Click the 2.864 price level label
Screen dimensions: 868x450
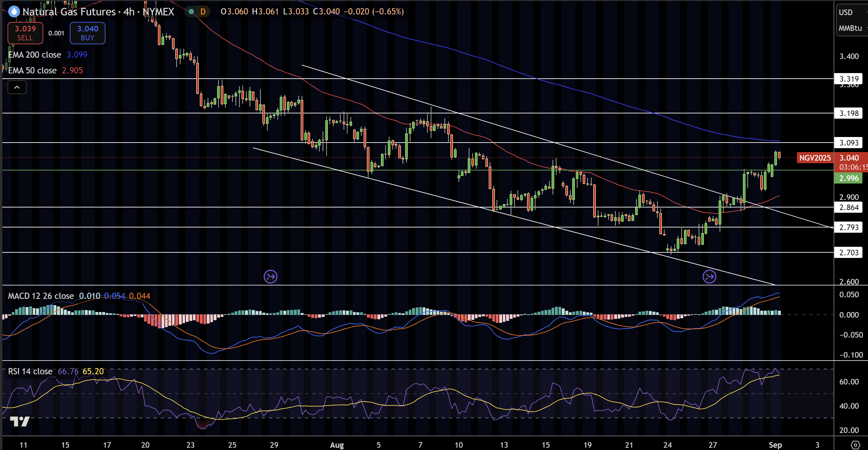(848, 207)
